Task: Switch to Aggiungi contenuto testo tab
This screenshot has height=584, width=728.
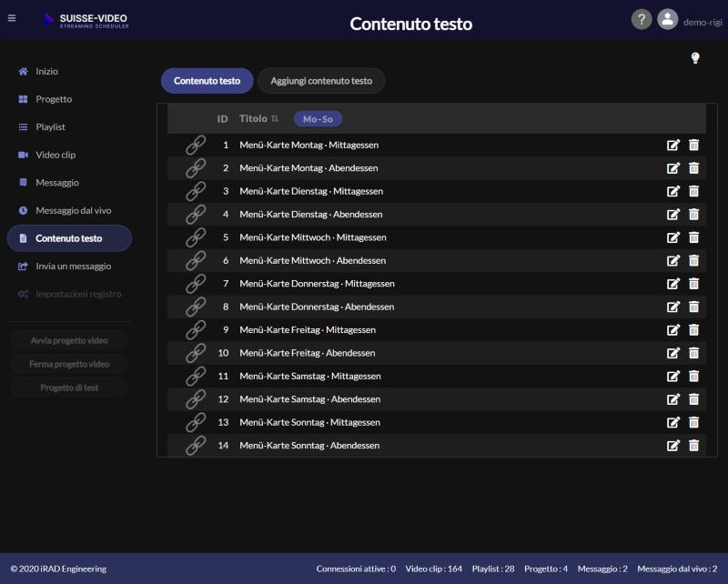Action: (321, 81)
